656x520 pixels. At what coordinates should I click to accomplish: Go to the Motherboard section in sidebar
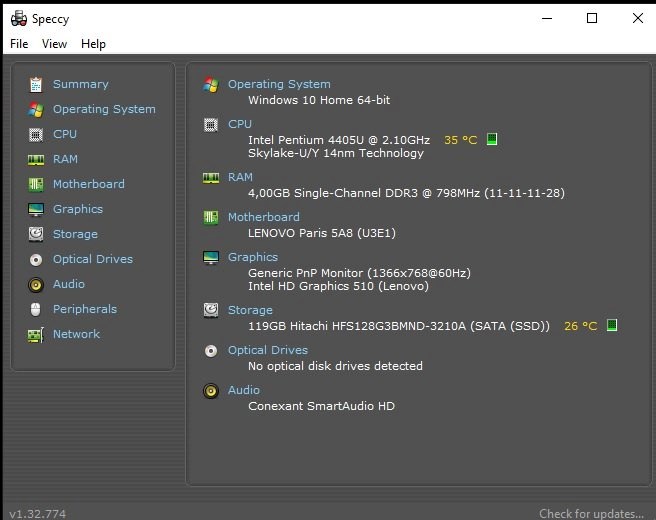[x=89, y=184]
